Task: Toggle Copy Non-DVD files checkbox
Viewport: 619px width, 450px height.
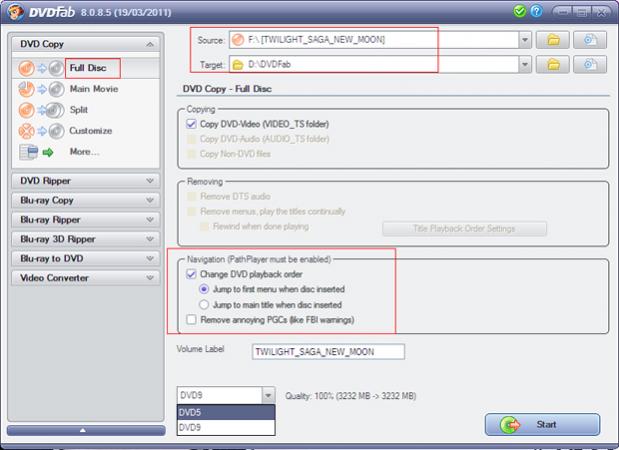Action: pyautogui.click(x=191, y=154)
